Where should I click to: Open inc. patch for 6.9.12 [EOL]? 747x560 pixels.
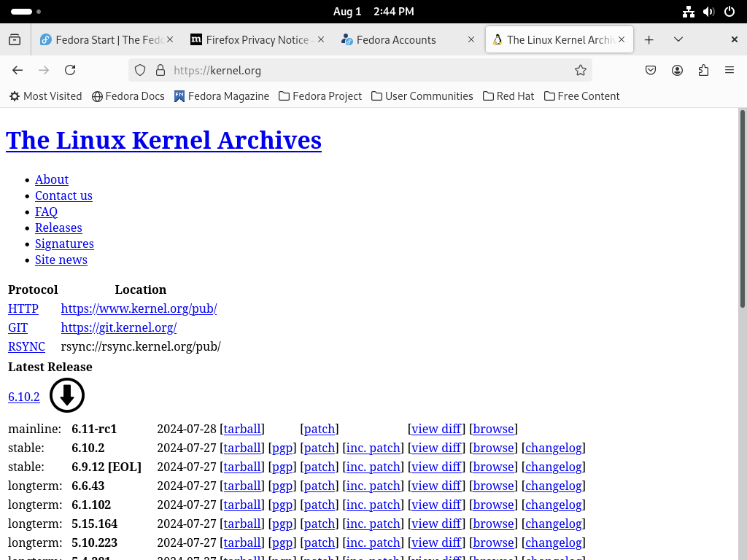[x=373, y=467]
